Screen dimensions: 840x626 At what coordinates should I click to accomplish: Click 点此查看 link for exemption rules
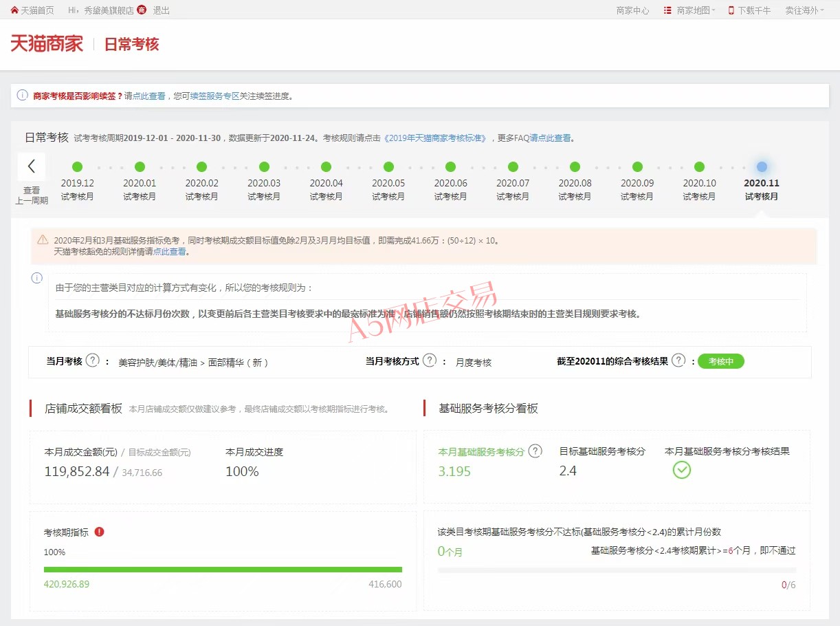pyautogui.click(x=170, y=252)
